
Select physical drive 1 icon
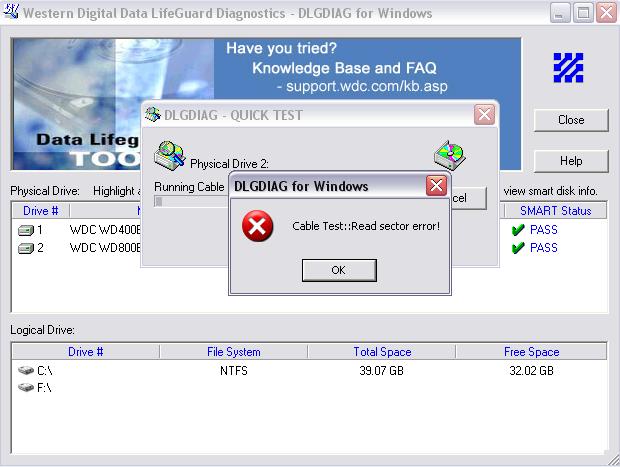click(x=26, y=230)
